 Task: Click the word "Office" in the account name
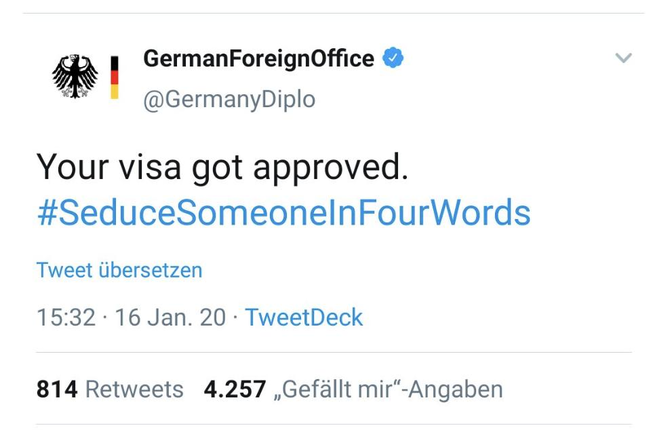(339, 59)
